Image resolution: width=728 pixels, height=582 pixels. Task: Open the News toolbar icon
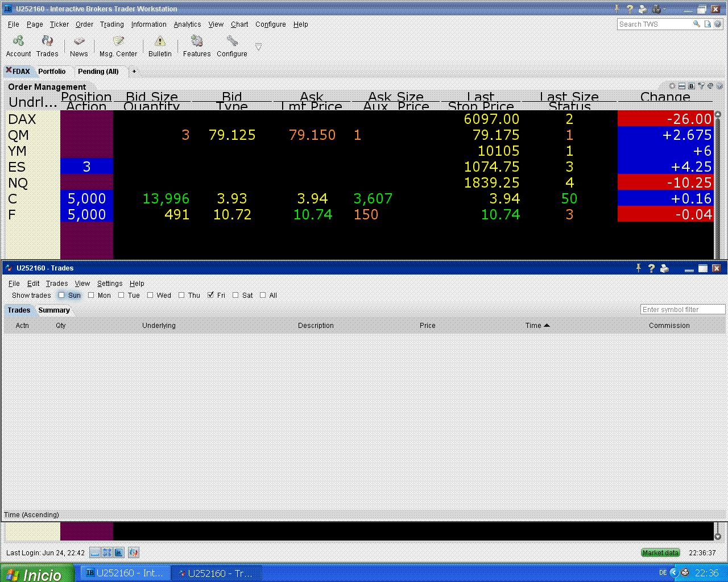[79, 41]
